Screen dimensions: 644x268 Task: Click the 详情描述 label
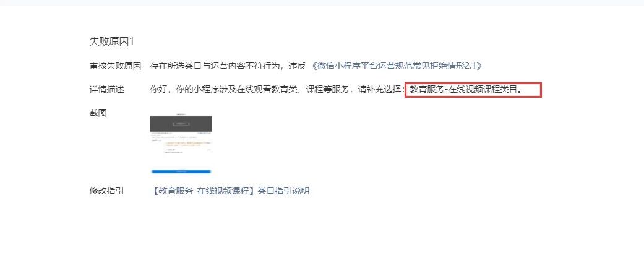[106, 90]
